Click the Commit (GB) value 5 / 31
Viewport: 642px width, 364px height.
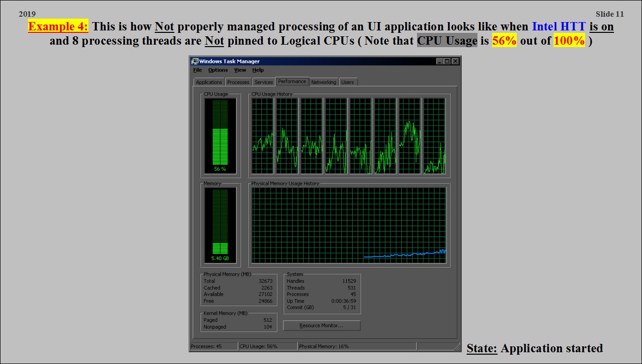(350, 308)
